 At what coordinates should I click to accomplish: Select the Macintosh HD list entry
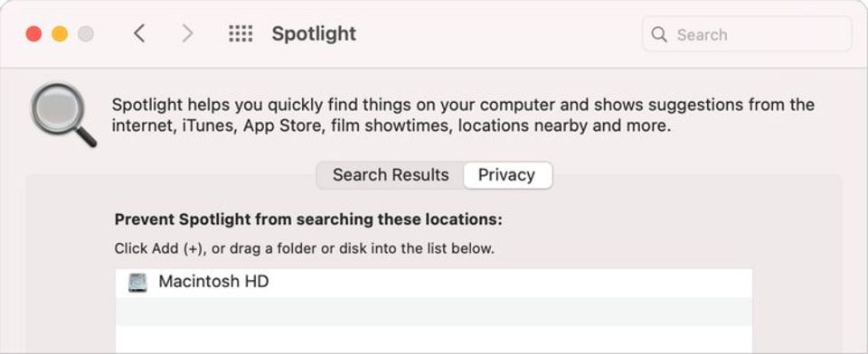click(x=433, y=283)
